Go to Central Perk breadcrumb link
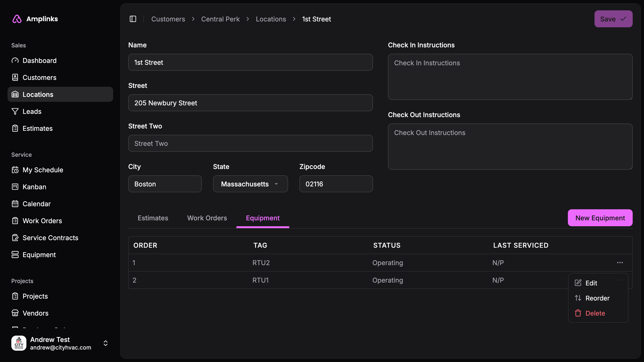 tap(220, 19)
